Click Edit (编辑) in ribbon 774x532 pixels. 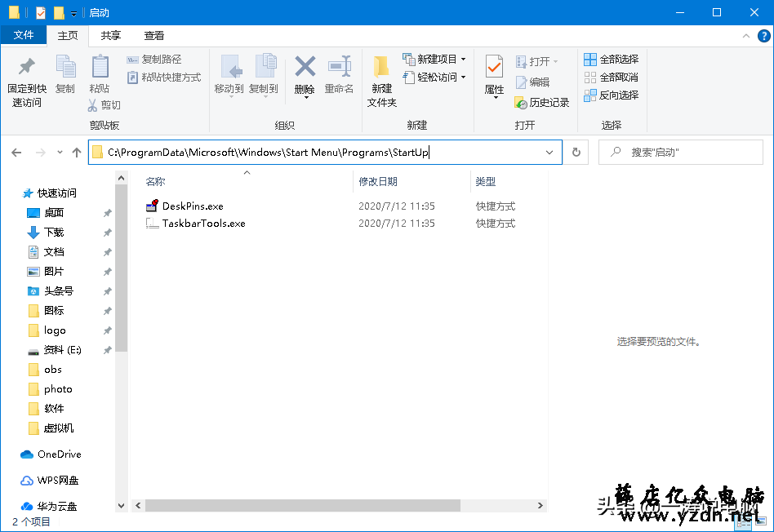click(532, 82)
